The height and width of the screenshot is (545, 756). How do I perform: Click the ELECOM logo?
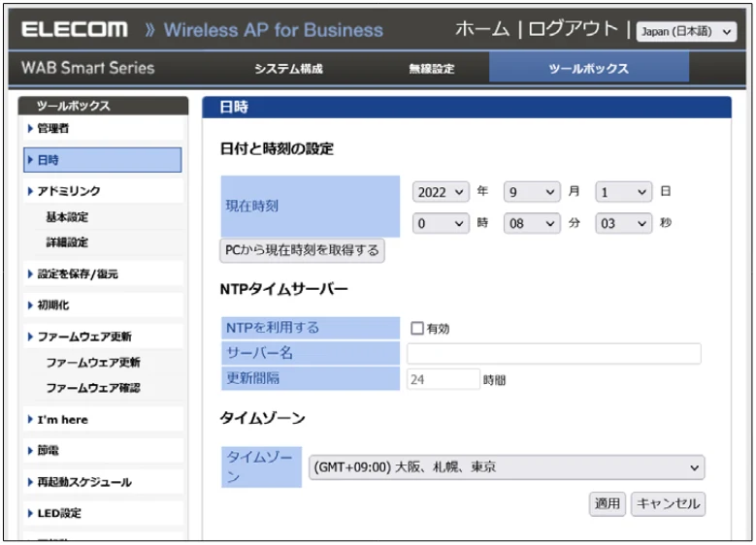(x=75, y=29)
